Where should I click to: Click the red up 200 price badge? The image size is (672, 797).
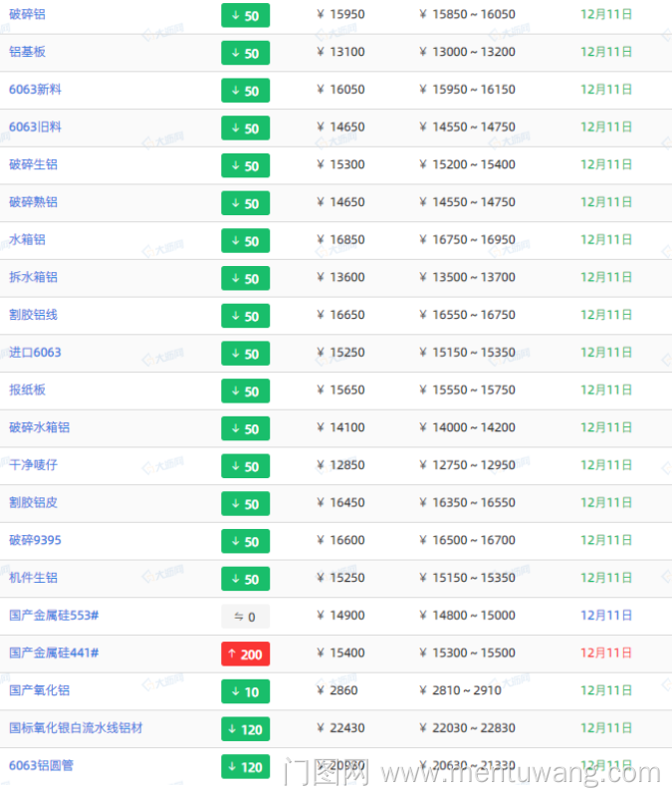[x=245, y=654]
